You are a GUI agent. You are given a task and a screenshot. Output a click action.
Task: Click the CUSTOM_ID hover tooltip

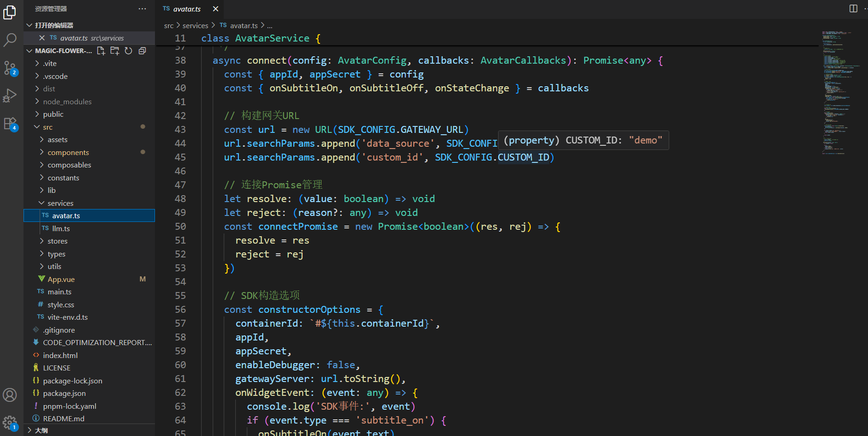583,140
